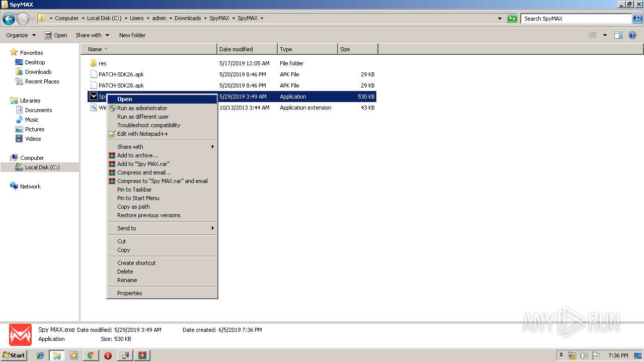The width and height of the screenshot is (644, 362).
Task: Select the res folder icon
Action: [93, 63]
